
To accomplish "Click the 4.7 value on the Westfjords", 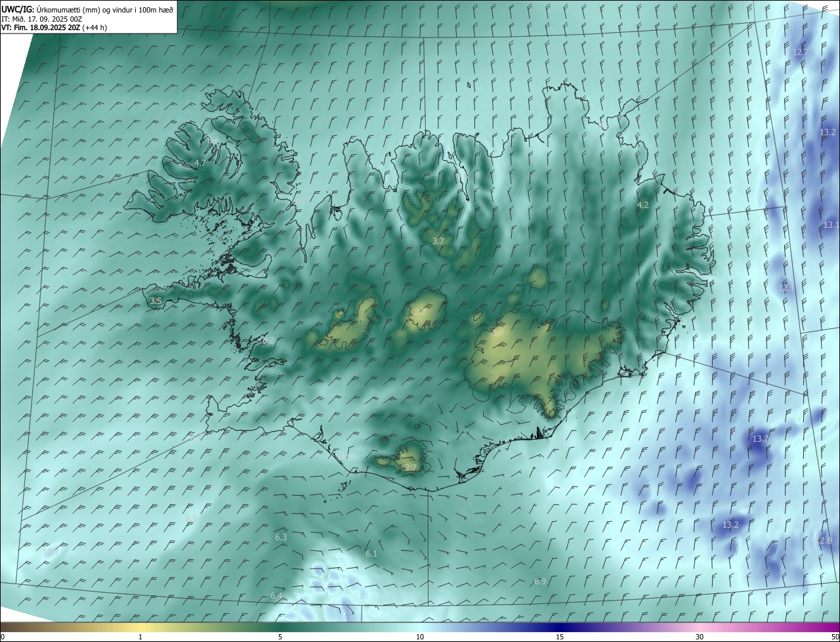I will pos(200,163).
